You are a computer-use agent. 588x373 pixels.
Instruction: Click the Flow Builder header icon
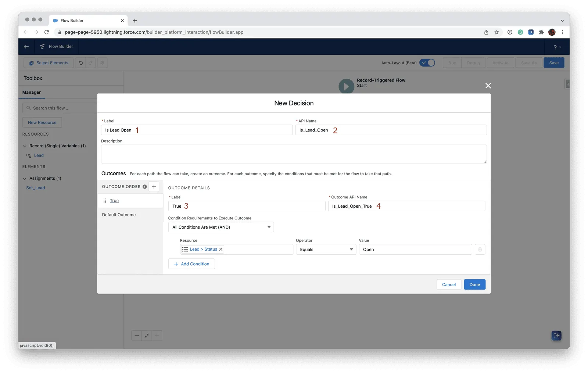(42, 47)
